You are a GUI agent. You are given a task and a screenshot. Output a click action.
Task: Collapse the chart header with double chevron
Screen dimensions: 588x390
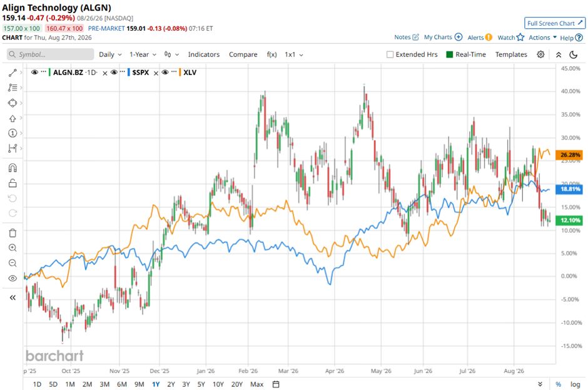pos(559,55)
